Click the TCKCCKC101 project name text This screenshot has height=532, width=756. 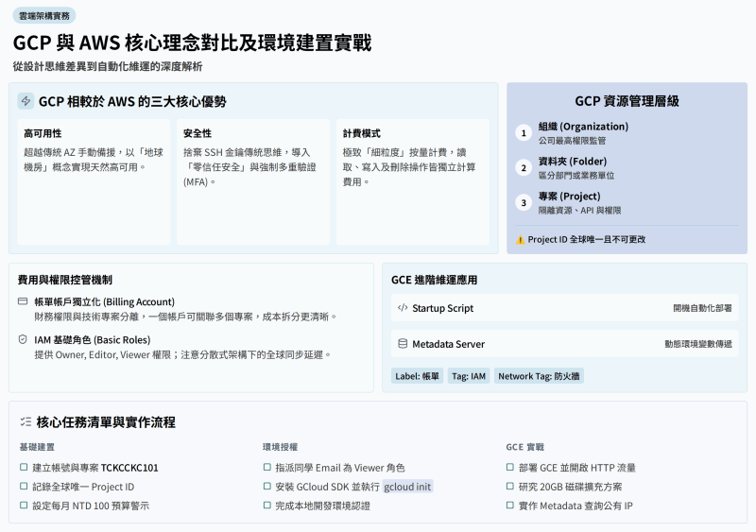tap(129, 468)
